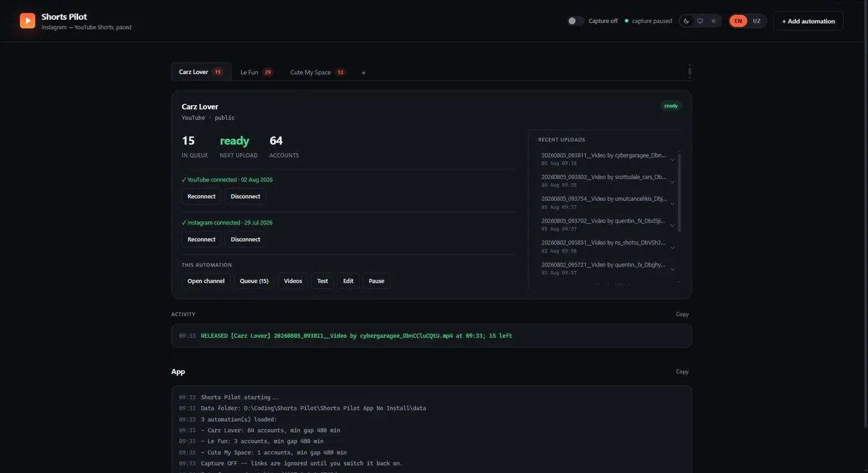
Task: Switch to light theme with sun icon
Action: click(714, 21)
